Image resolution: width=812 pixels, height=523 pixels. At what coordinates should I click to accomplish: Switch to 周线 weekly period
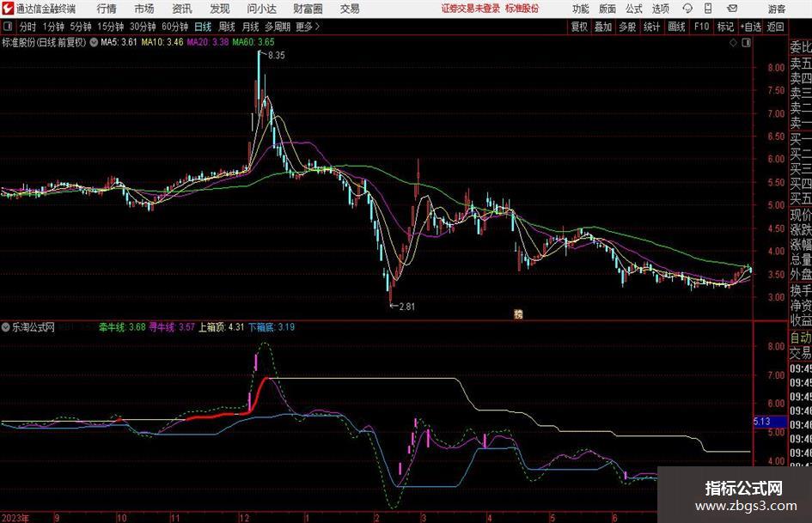(x=227, y=27)
